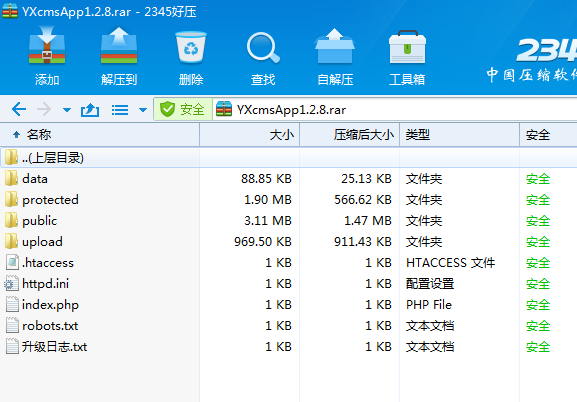The width and height of the screenshot is (577, 402).
Task: Click the 安全 status in data row
Action: [x=538, y=179]
